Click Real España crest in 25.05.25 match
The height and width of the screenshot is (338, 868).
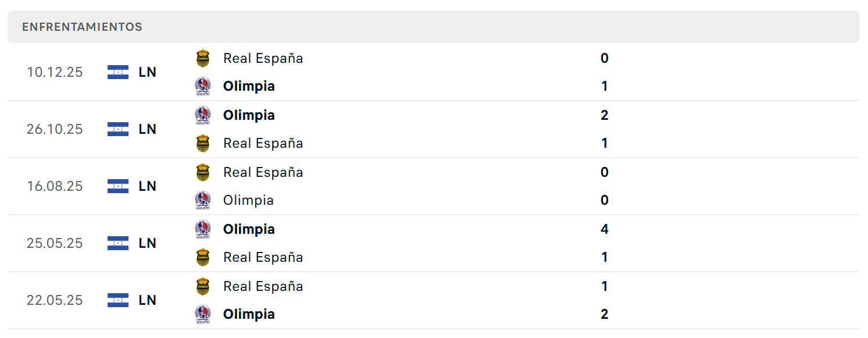click(x=202, y=257)
